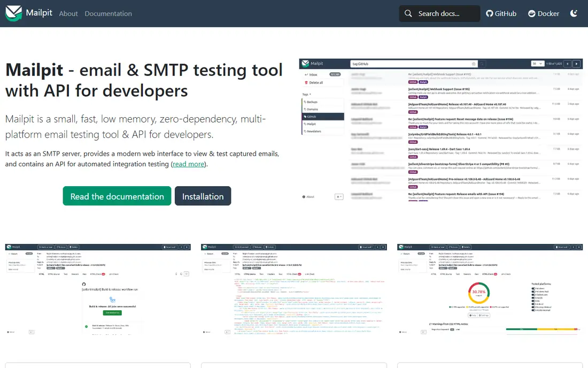
Task: Toggle dark mode moon icon
Action: coord(574,13)
